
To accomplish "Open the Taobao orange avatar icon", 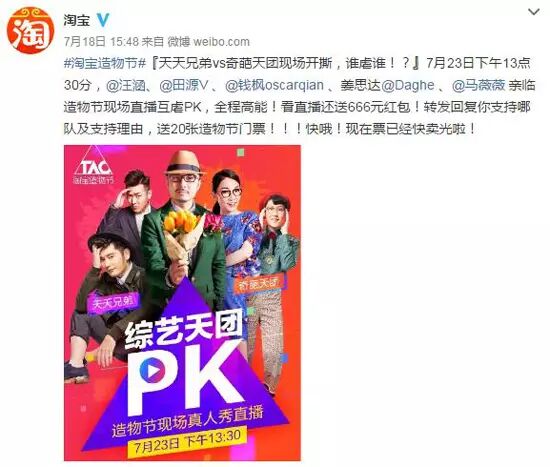I will 31,31.
